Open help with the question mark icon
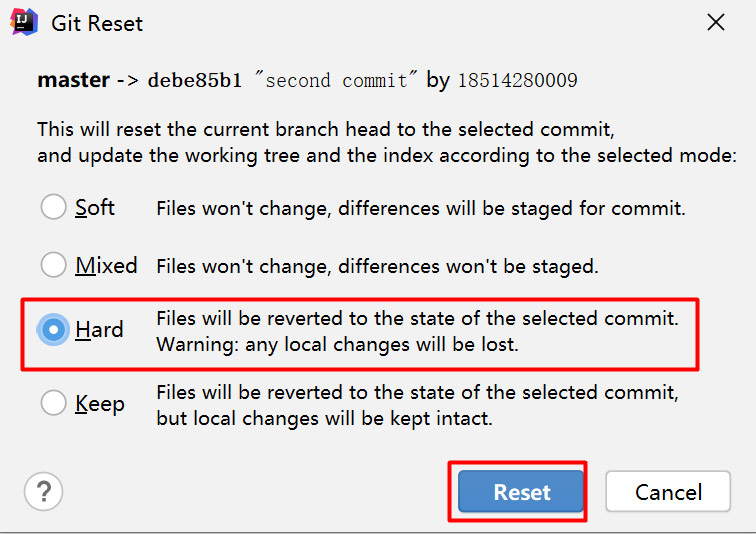 43,492
